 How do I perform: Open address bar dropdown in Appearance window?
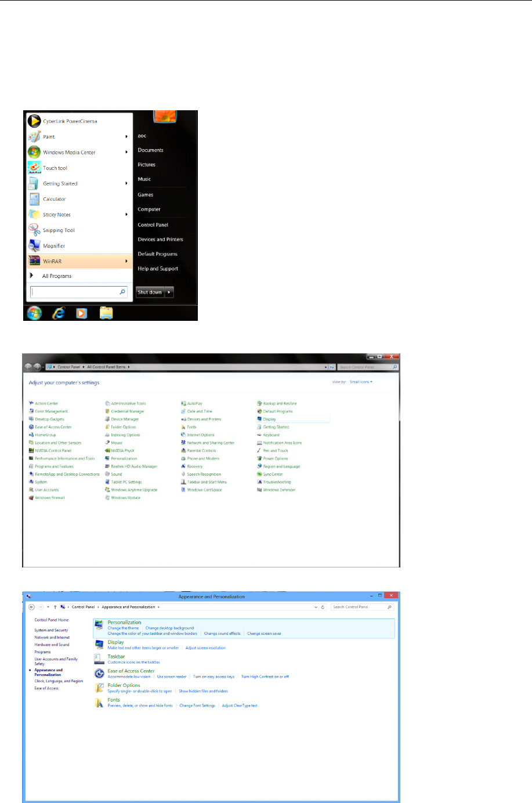point(316,607)
